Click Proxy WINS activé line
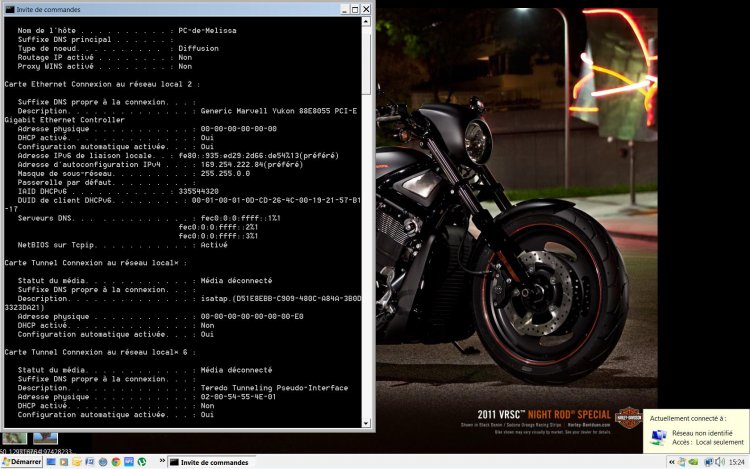750x469 pixels. (x=105, y=66)
